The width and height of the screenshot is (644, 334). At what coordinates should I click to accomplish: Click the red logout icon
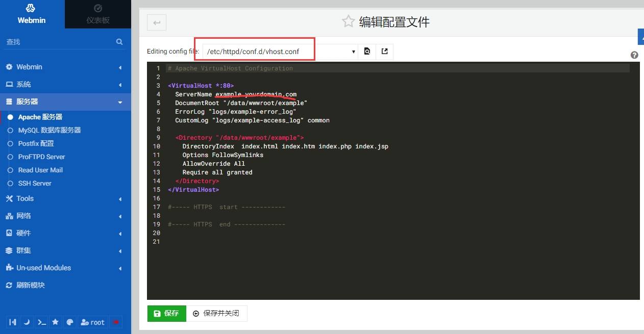pyautogui.click(x=116, y=322)
